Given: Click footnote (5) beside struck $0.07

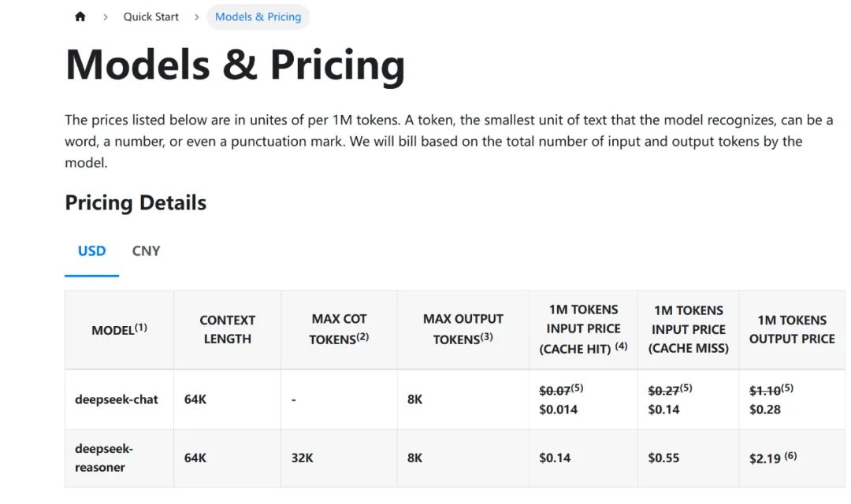Looking at the screenshot, I should click(577, 387).
